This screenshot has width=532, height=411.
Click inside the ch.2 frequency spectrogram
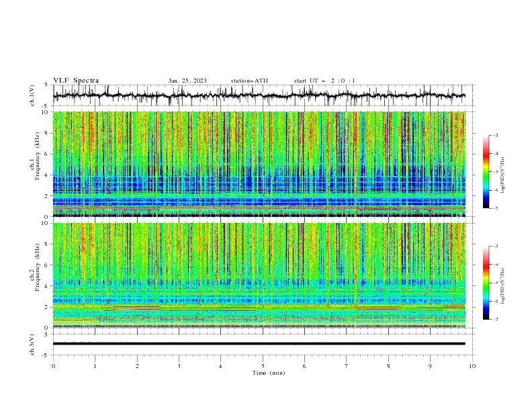(259, 275)
